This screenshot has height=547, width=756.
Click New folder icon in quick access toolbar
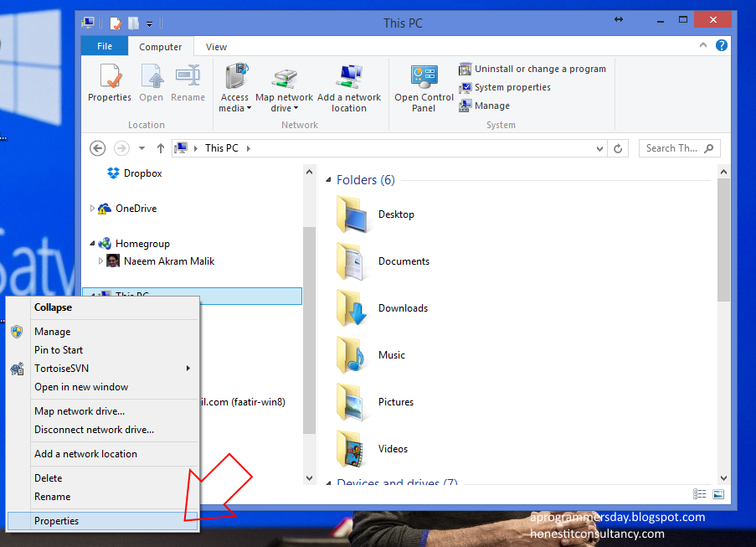tap(134, 23)
